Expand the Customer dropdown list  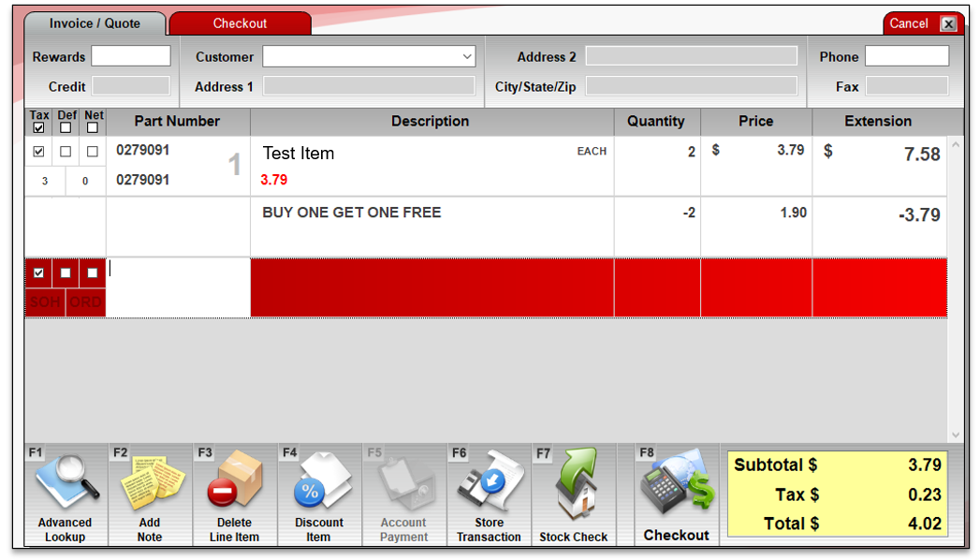point(467,57)
